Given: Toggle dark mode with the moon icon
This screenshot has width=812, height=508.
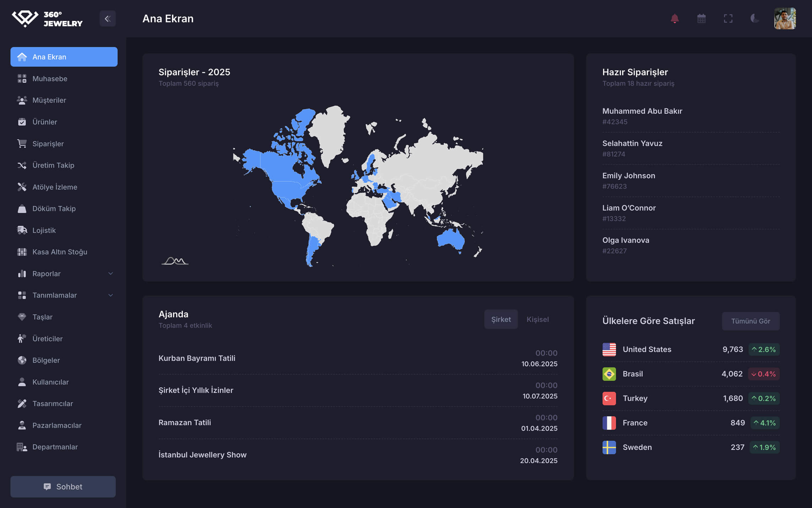Looking at the screenshot, I should pos(755,18).
